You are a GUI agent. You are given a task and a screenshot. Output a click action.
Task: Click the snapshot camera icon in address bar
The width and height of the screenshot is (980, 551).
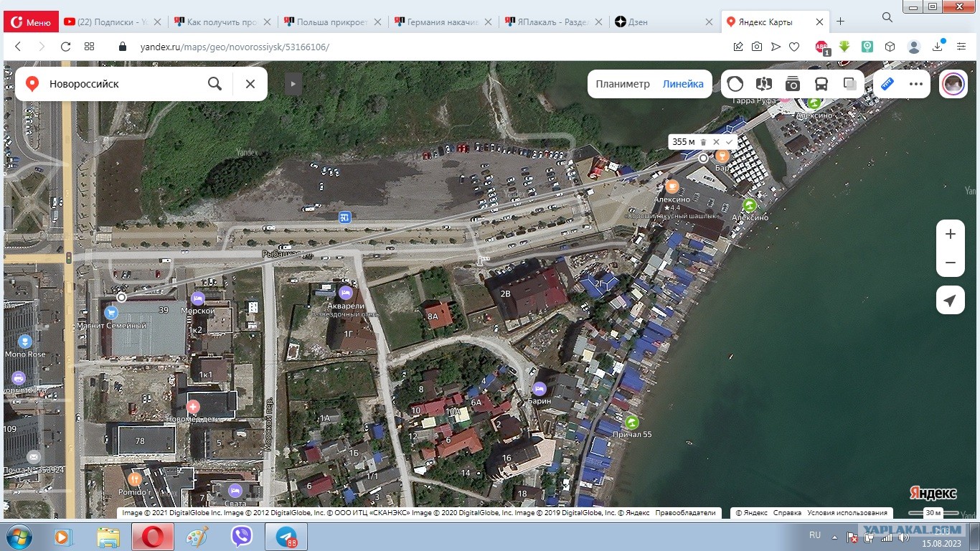point(757,47)
